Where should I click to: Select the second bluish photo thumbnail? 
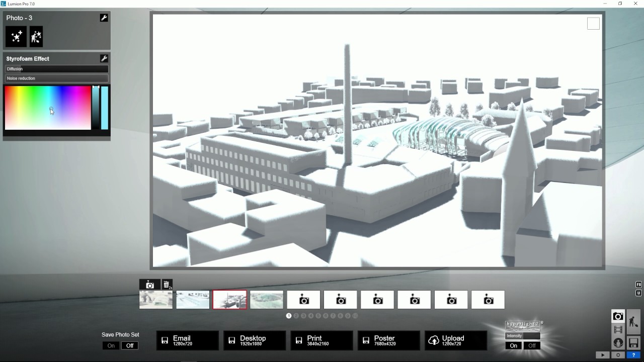193,300
